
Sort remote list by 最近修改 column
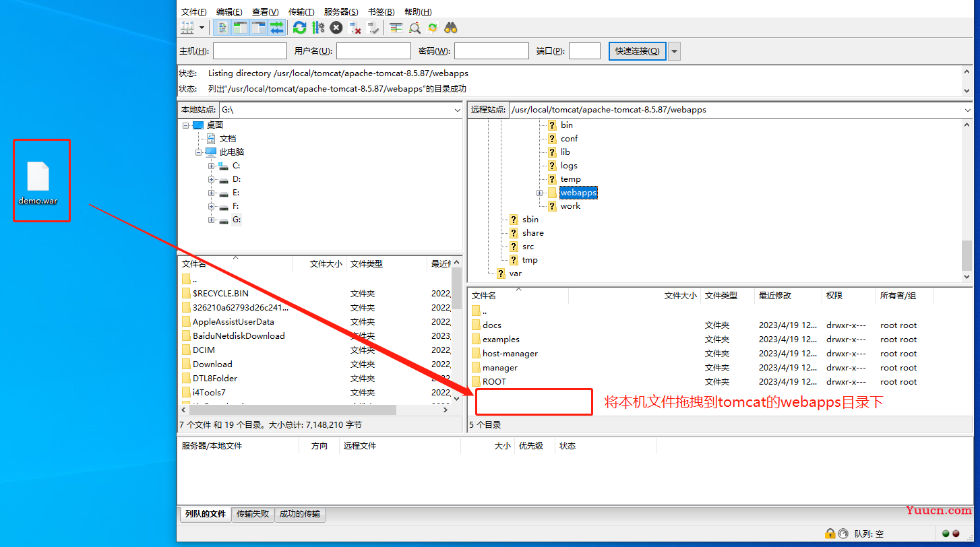point(787,296)
